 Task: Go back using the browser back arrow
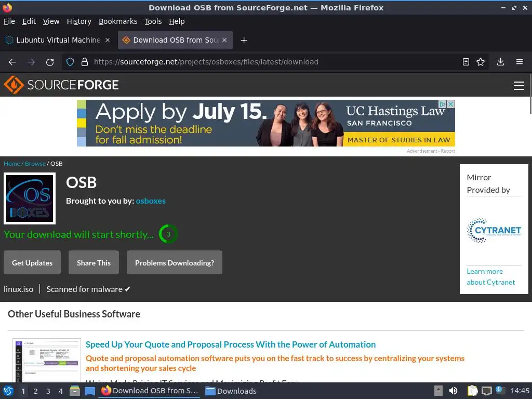pyautogui.click(x=12, y=62)
